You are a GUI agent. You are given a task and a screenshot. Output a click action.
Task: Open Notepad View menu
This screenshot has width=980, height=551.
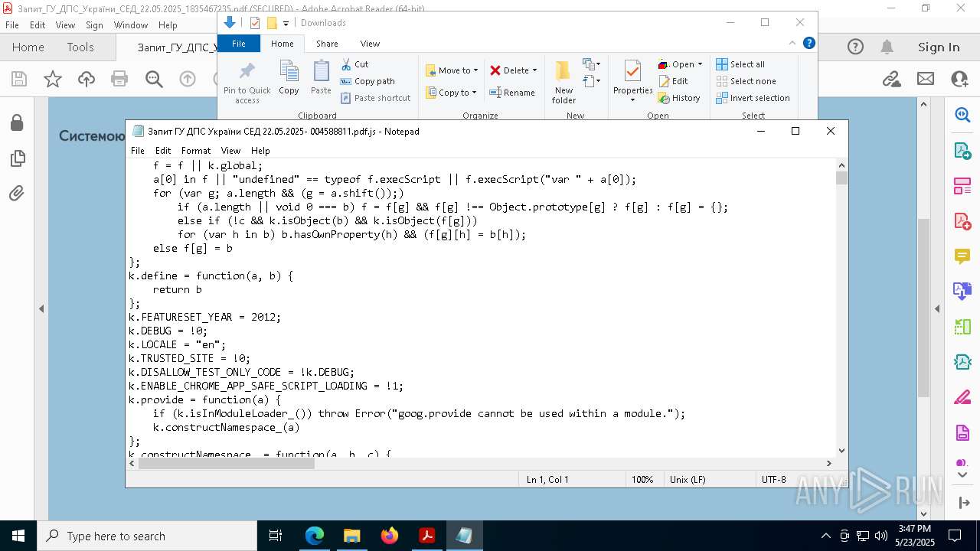coord(230,151)
